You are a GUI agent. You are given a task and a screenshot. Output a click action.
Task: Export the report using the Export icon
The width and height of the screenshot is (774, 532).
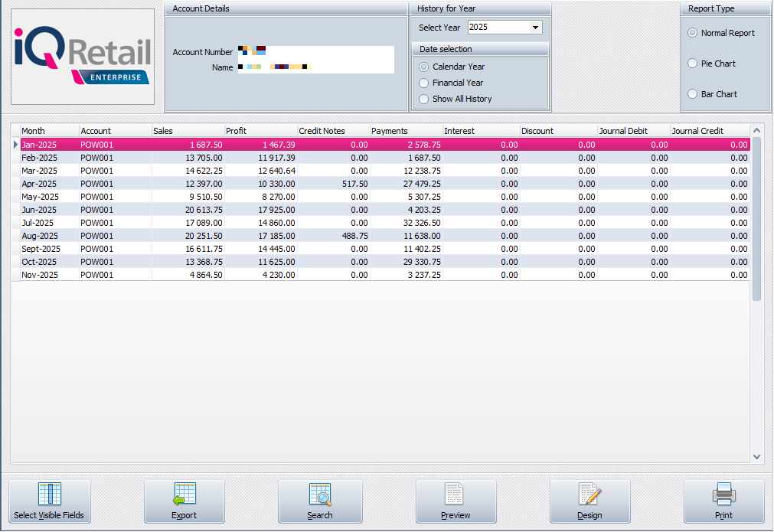click(x=184, y=501)
